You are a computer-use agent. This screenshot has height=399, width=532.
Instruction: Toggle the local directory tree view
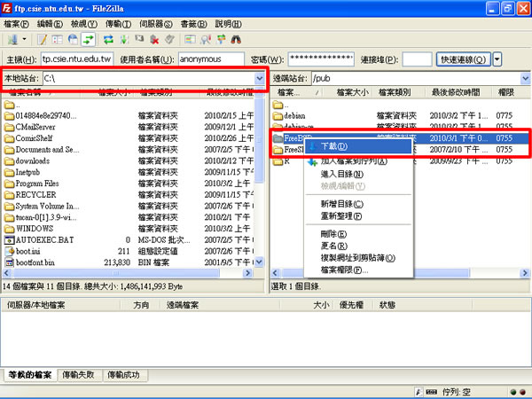58,40
